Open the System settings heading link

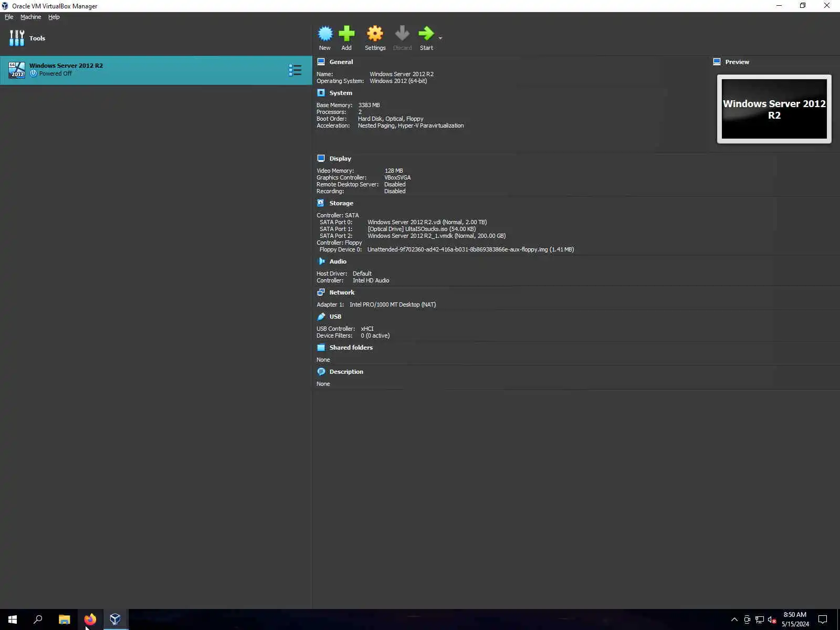tap(341, 93)
